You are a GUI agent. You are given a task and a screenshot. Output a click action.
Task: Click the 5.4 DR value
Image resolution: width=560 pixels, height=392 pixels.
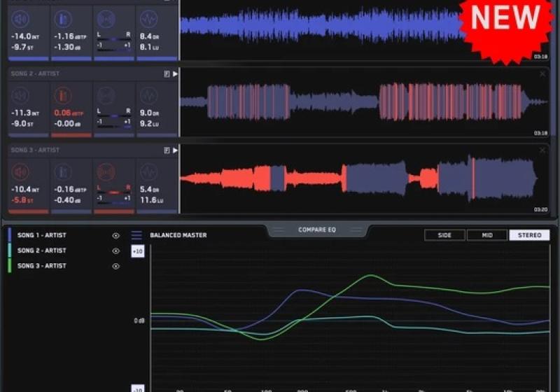(149, 190)
